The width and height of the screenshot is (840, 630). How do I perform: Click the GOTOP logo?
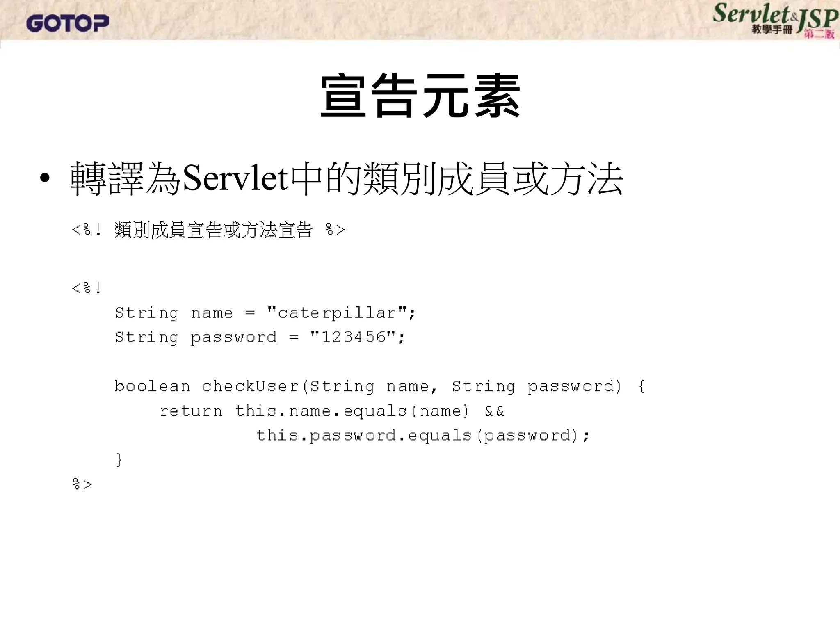click(68, 23)
